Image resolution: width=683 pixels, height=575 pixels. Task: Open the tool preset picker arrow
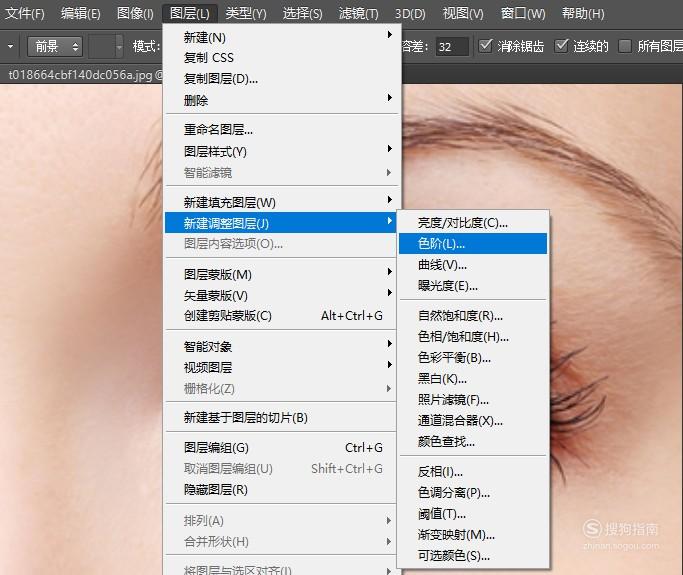click(10, 46)
